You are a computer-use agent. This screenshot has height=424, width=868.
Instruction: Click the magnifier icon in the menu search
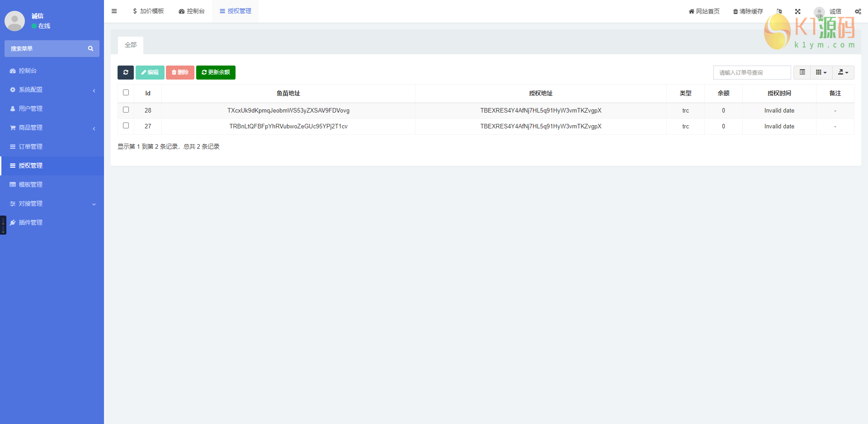pyautogui.click(x=90, y=48)
